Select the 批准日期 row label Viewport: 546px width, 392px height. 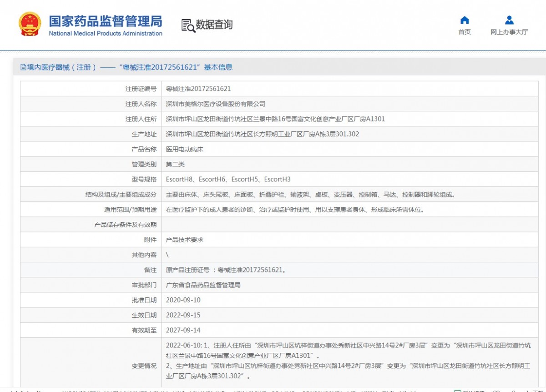pyautogui.click(x=144, y=300)
